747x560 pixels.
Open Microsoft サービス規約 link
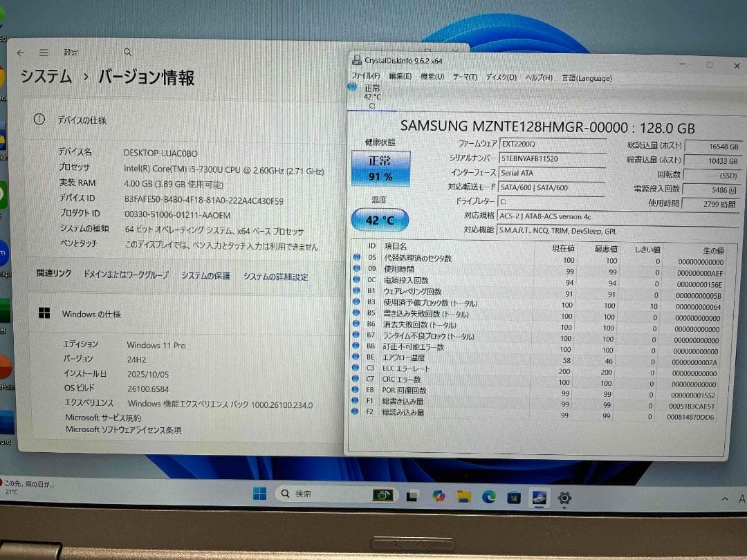(103, 418)
